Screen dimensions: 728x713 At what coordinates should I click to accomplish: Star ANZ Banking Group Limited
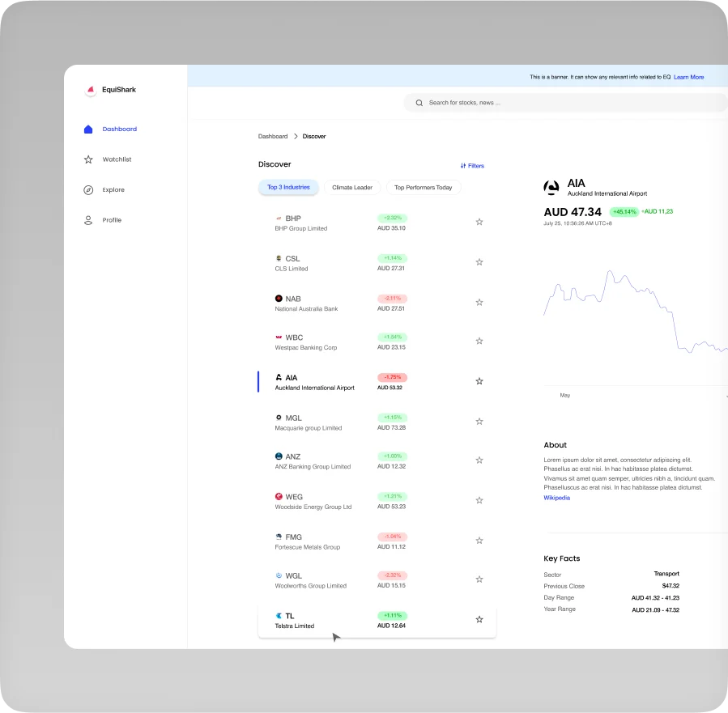tap(479, 460)
